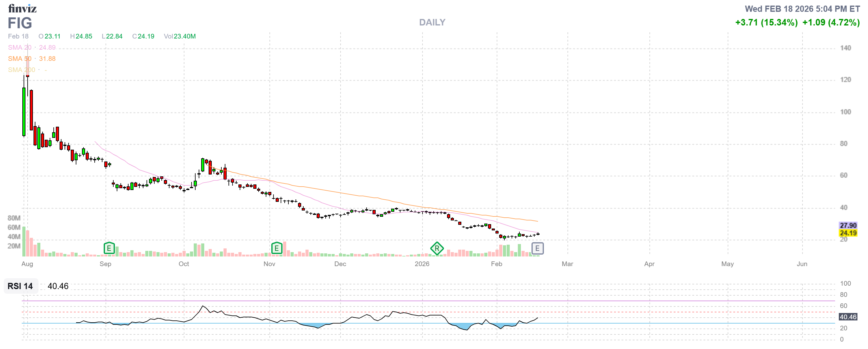Click the Vol 23.40M readout
The width and height of the screenshot is (868, 349).
pyautogui.click(x=180, y=36)
